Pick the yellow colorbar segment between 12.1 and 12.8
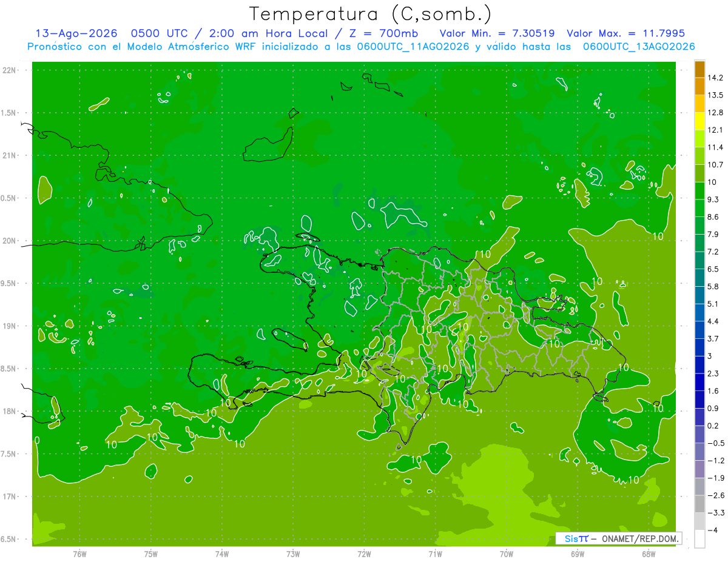Screen dimensions: 728x562 click(699, 121)
